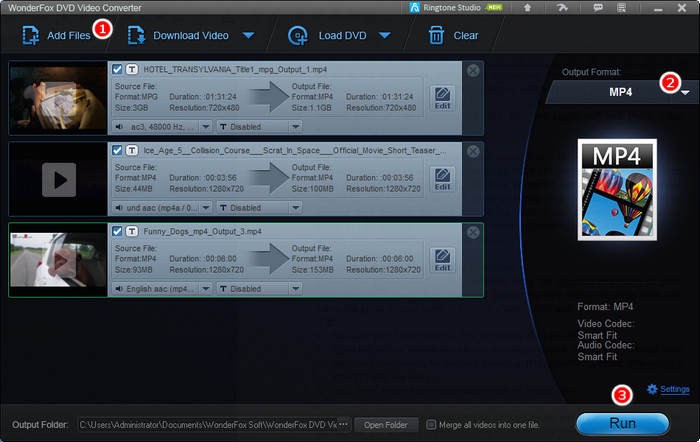Click the Format: MP4 info text

point(605,307)
